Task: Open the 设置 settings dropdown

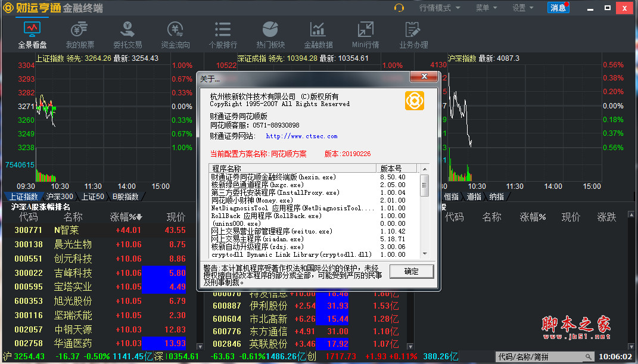Action: tap(522, 8)
